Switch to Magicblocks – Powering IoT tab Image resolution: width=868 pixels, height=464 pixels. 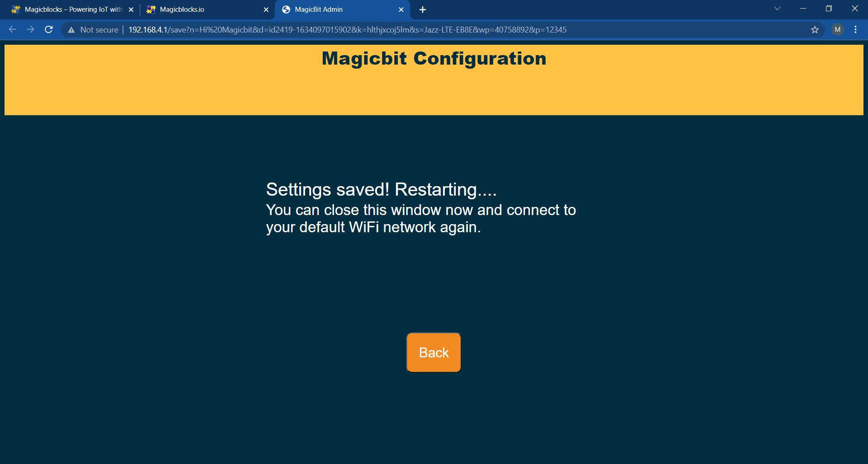coord(72,9)
